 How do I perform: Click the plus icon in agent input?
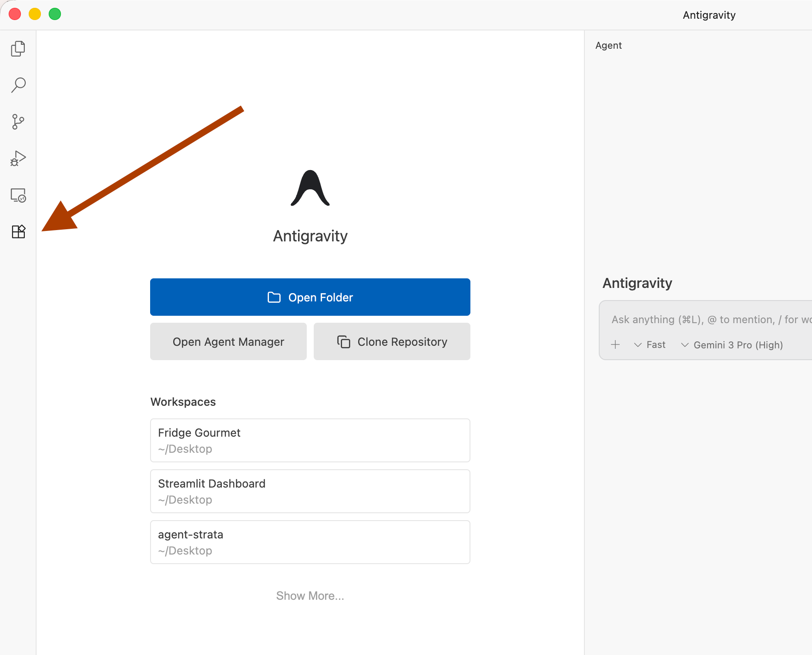coord(615,345)
